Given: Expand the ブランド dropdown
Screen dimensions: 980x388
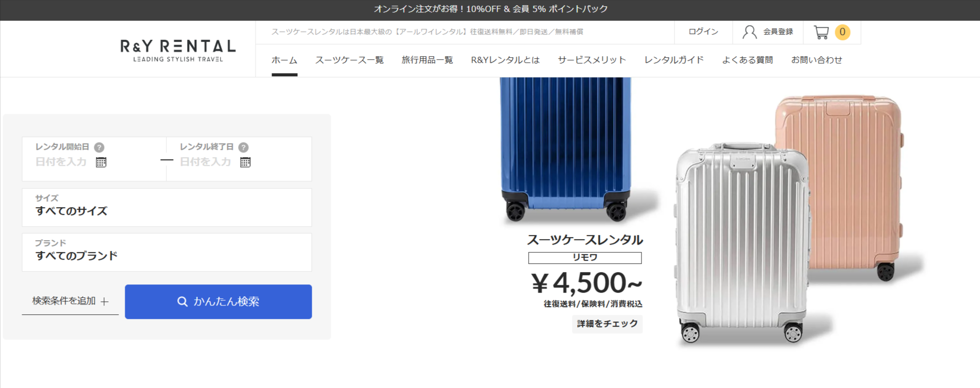Looking at the screenshot, I should tap(167, 252).
